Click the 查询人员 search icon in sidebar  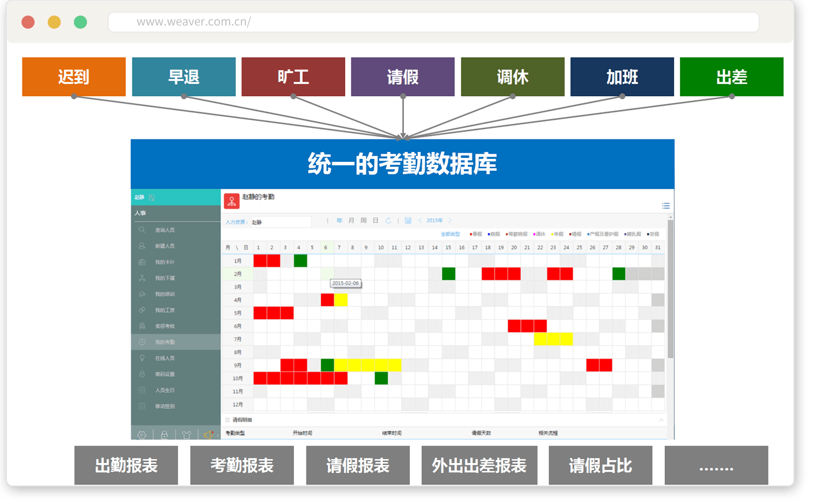pos(142,230)
